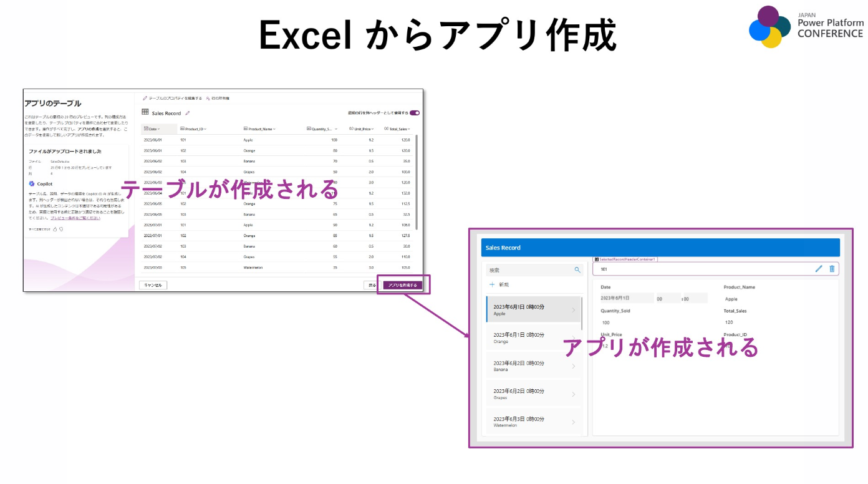Click the chevron on the Watermelon gallery row

pyautogui.click(x=574, y=422)
